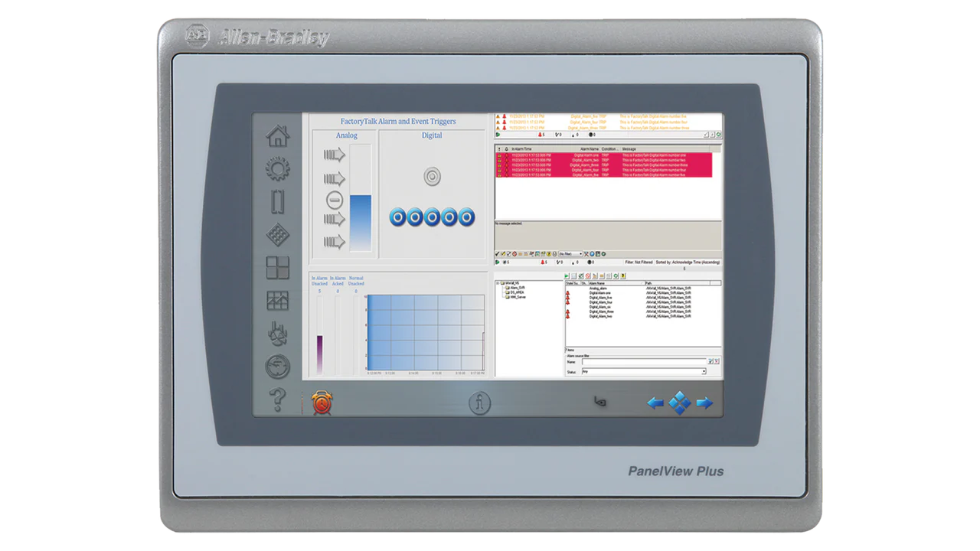Acknowledge using black checkmark in summary toolbar
The width and height of the screenshot is (980, 551).
(497, 254)
